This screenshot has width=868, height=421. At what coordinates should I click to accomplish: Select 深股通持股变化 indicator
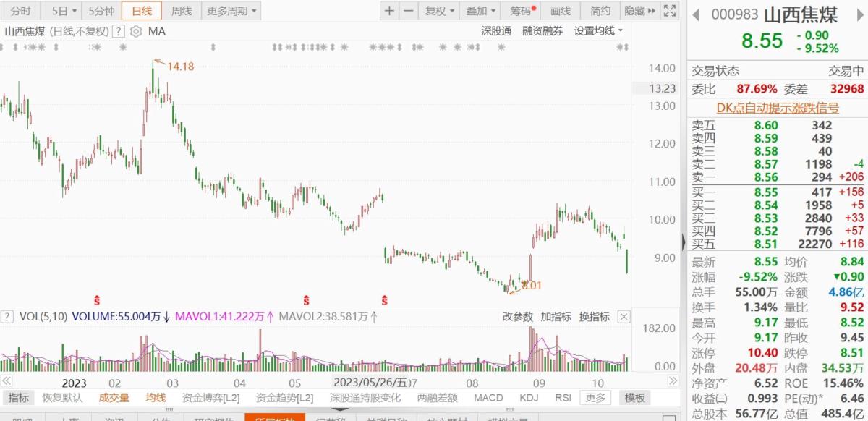coord(365,397)
